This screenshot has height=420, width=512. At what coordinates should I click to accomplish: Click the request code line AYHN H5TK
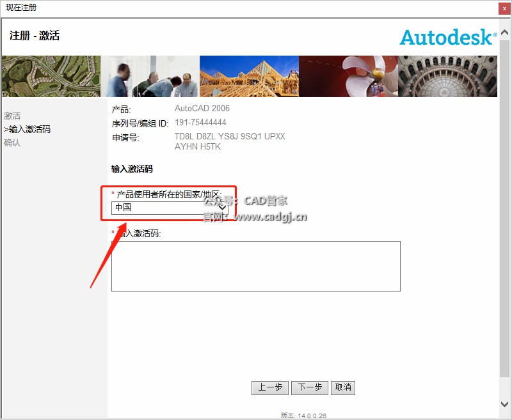tap(198, 147)
